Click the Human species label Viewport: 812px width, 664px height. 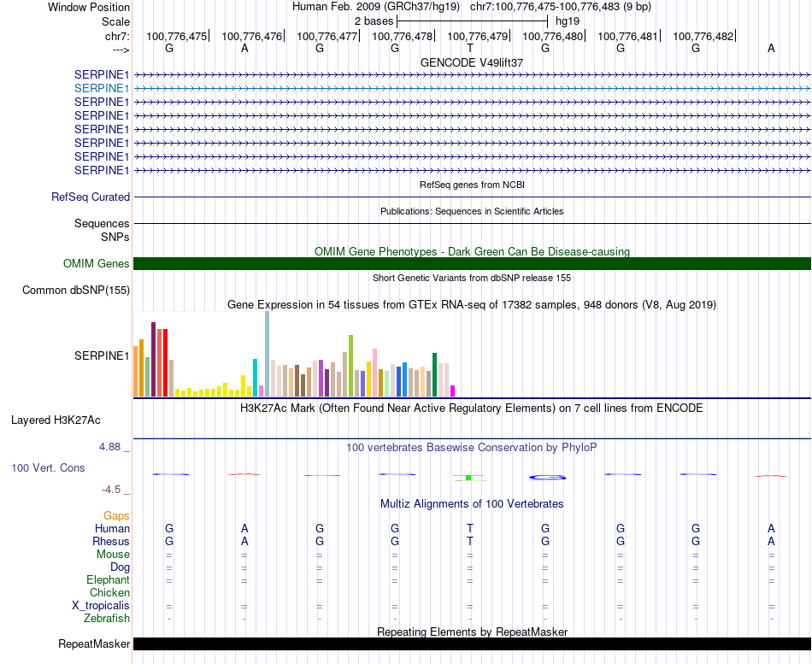click(112, 528)
